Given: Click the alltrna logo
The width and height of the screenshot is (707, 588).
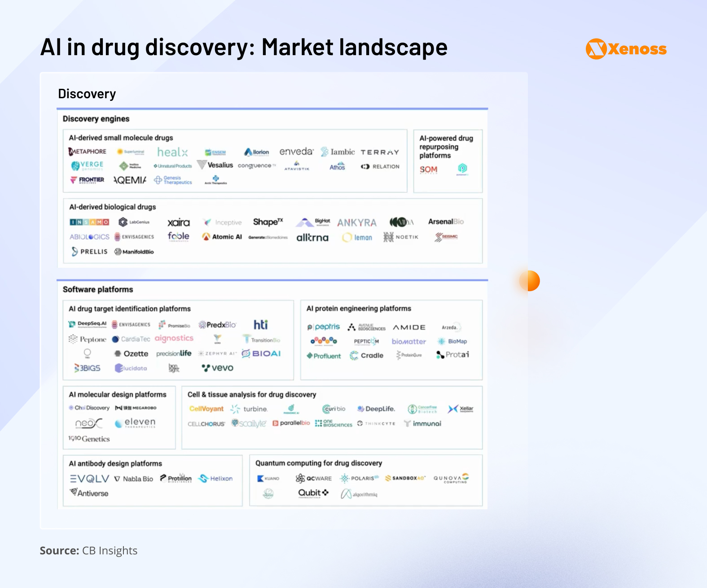Looking at the screenshot, I should pyautogui.click(x=312, y=237).
